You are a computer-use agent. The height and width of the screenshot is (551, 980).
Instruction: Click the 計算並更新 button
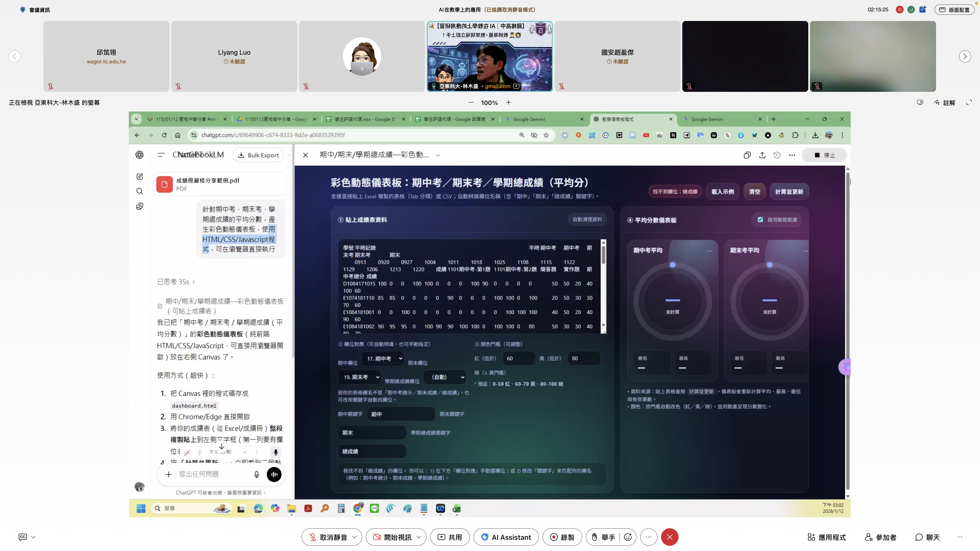(789, 192)
